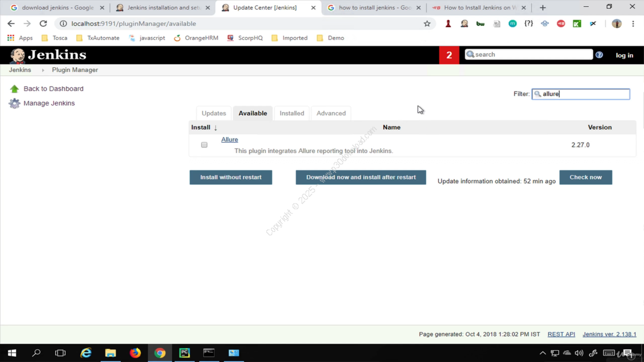Open the ScorpHQ bookmark
Screen dimensions: 644x362
[x=245, y=38]
